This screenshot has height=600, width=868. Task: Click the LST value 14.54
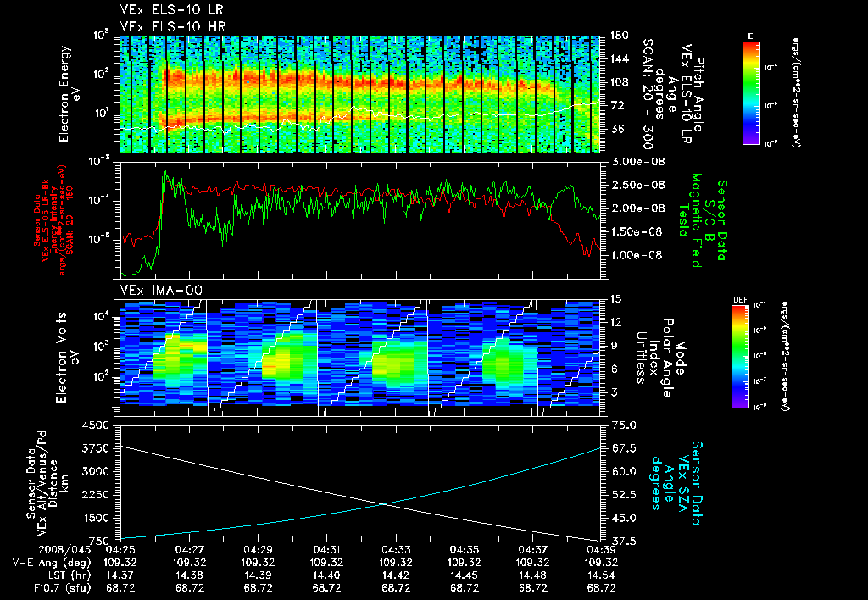coord(601,575)
